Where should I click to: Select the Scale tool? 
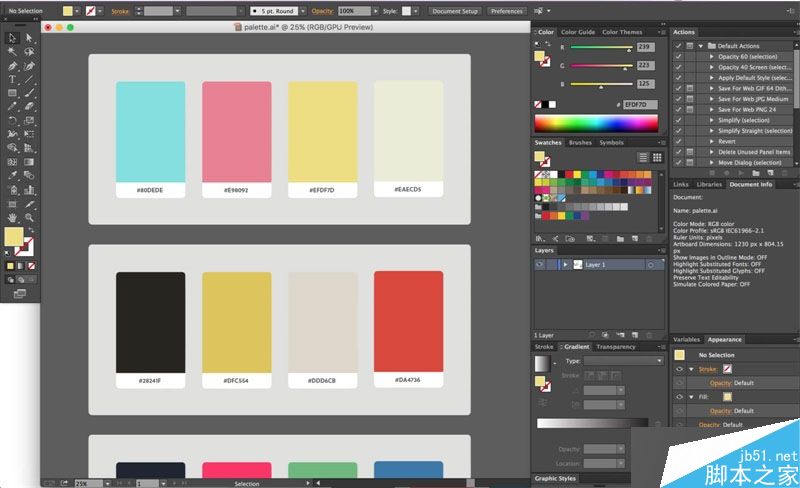coord(29,120)
